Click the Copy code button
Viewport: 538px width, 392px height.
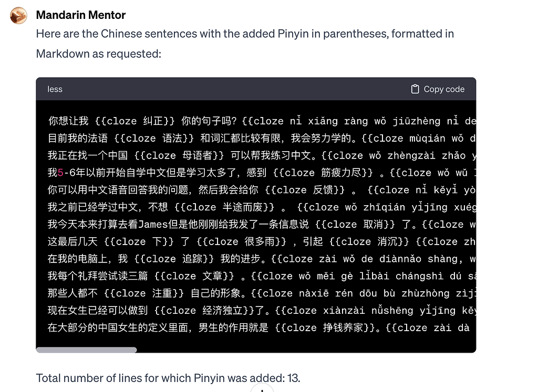tap(437, 89)
